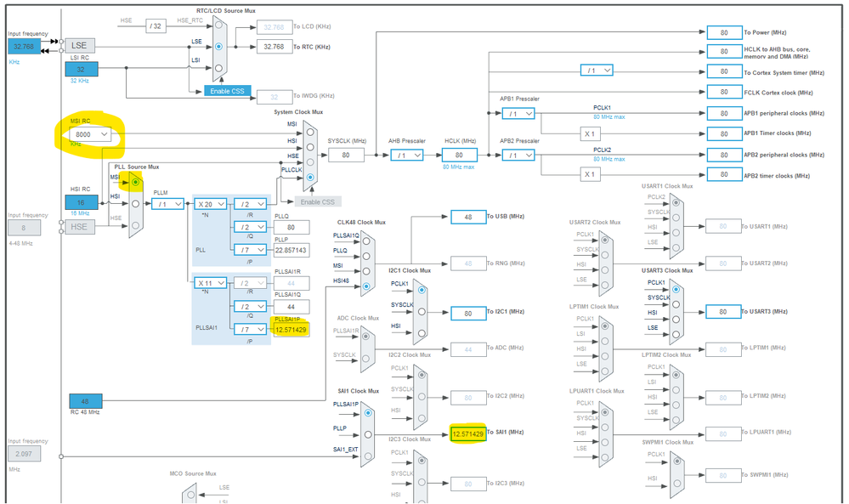
Task: Select SAI1_EXT in SAI1 Clock Mux
Action: (x=368, y=456)
